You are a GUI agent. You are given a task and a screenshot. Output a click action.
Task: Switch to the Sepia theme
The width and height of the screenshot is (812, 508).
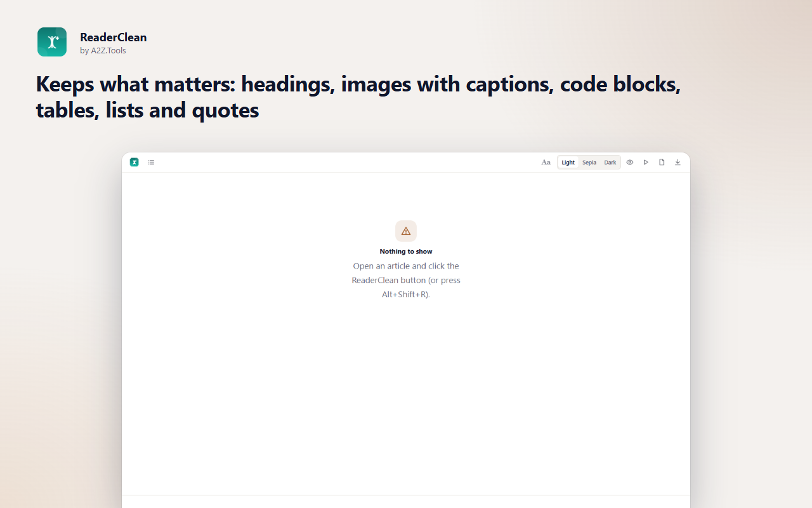(x=589, y=163)
